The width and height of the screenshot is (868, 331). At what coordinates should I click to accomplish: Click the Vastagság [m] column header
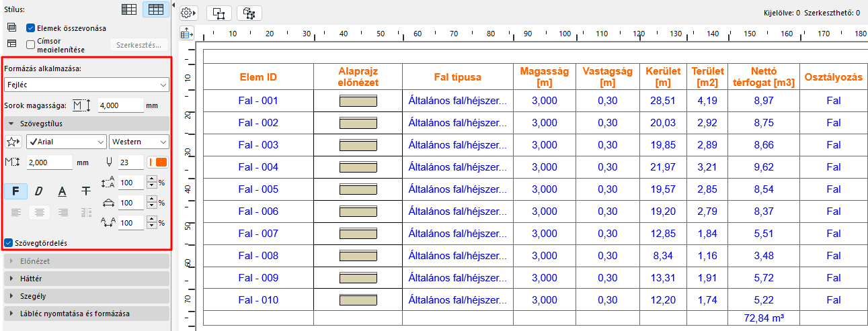click(608, 77)
